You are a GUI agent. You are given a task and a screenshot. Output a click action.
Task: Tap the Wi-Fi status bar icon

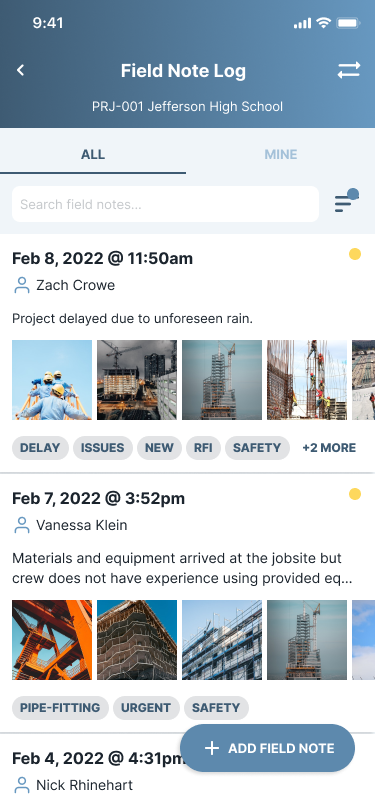[x=324, y=23]
